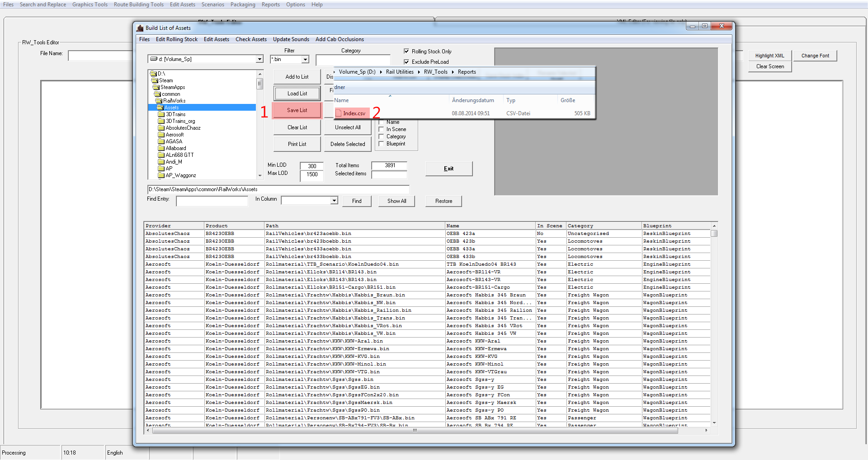
Task: Click the Restore button
Action: [443, 201]
